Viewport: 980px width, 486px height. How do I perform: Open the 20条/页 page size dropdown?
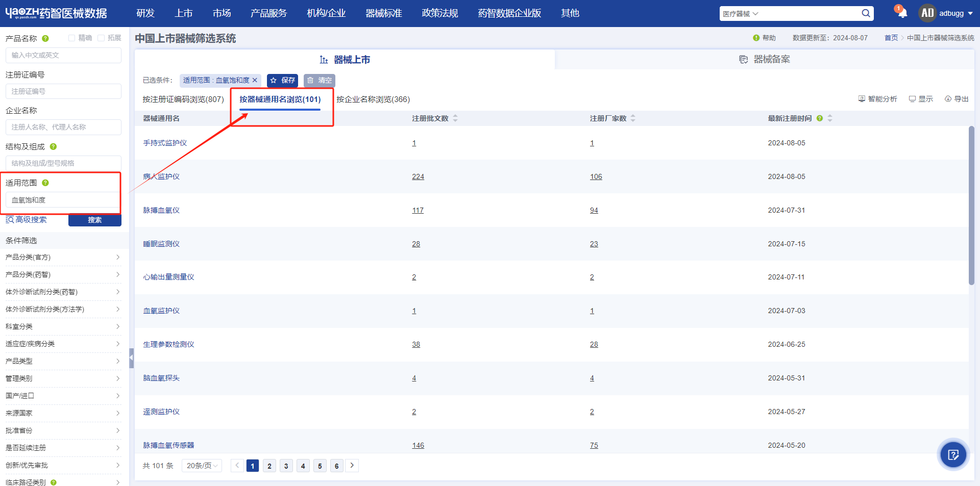tap(202, 466)
